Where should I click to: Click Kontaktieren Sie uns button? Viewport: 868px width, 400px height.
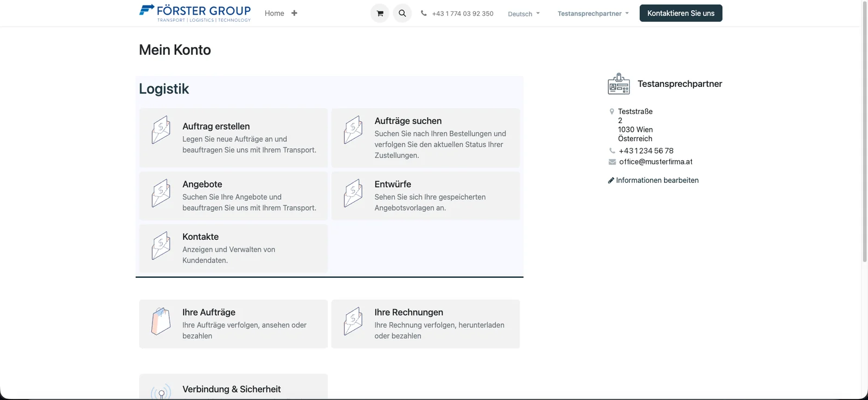pyautogui.click(x=681, y=13)
